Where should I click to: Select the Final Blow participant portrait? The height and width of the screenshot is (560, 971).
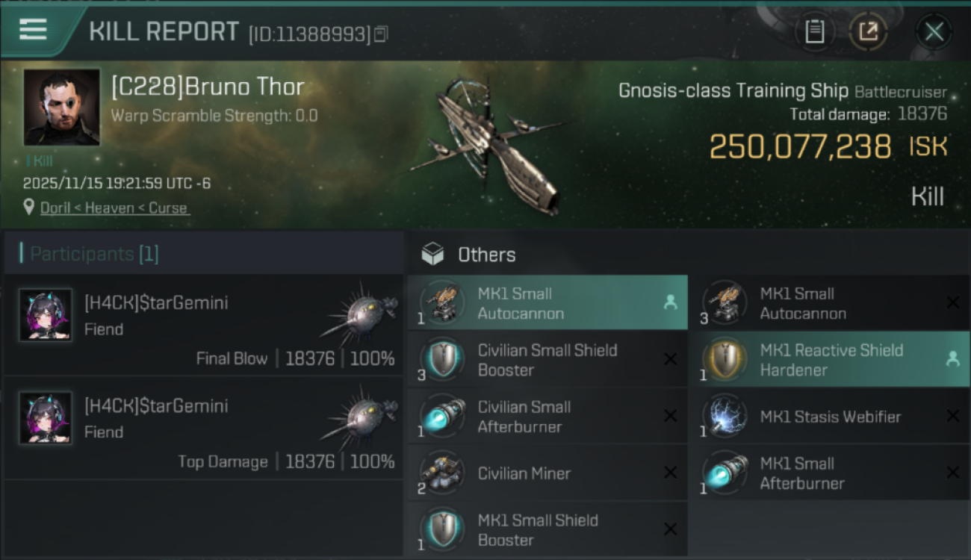pyautogui.click(x=46, y=315)
